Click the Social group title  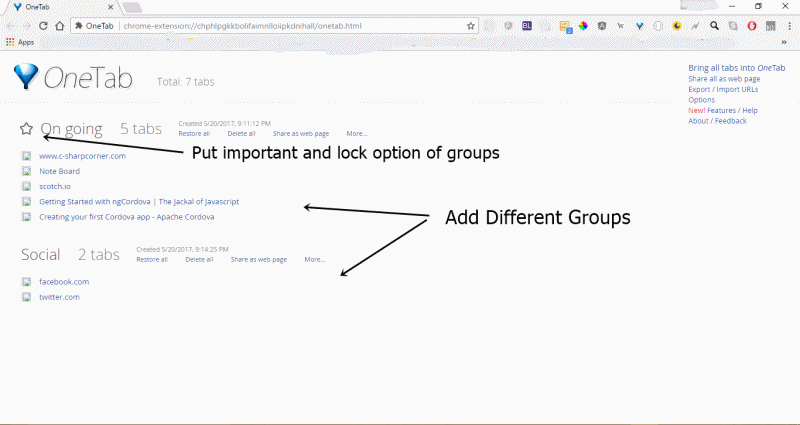point(40,255)
